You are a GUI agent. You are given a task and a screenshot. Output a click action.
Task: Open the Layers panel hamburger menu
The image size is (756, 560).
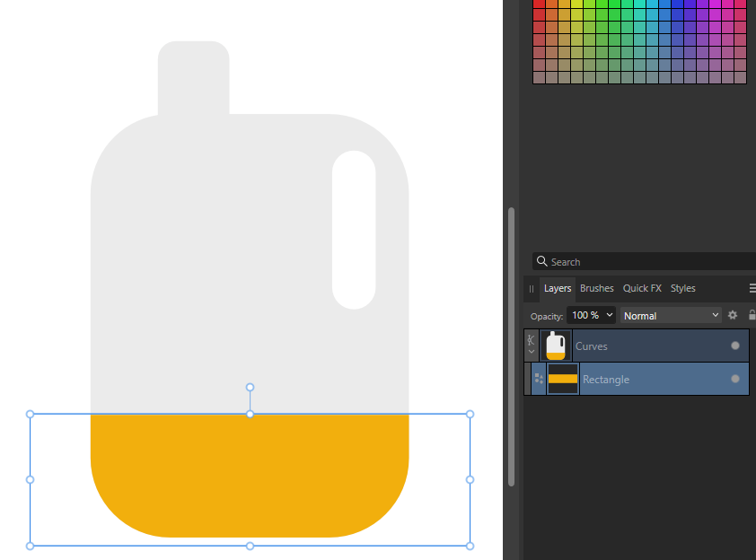(752, 288)
